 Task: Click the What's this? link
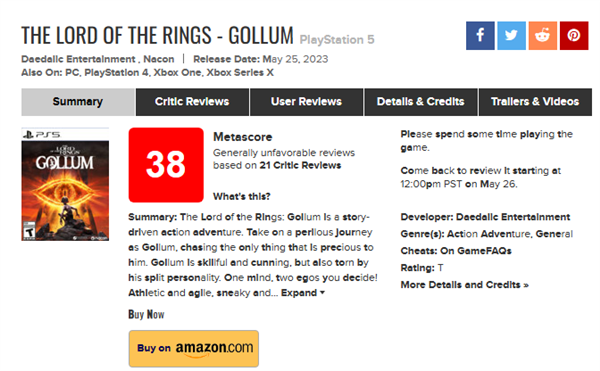click(x=241, y=196)
